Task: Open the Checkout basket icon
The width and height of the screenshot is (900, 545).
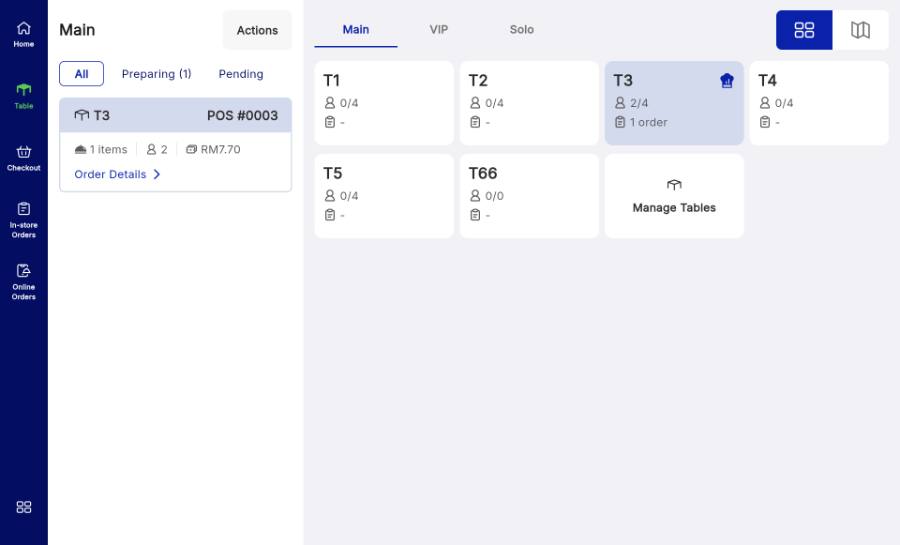Action: pyautogui.click(x=24, y=152)
